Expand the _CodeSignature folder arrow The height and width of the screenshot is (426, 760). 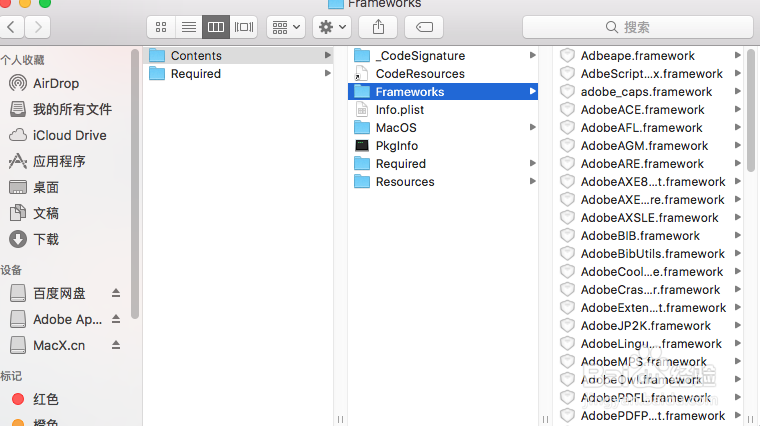pos(533,55)
